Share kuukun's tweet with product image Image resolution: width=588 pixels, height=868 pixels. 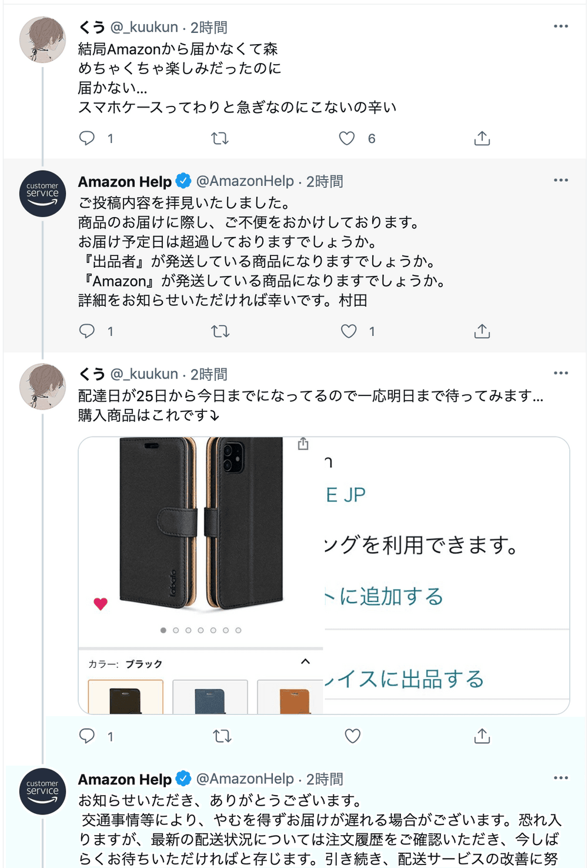tap(482, 736)
